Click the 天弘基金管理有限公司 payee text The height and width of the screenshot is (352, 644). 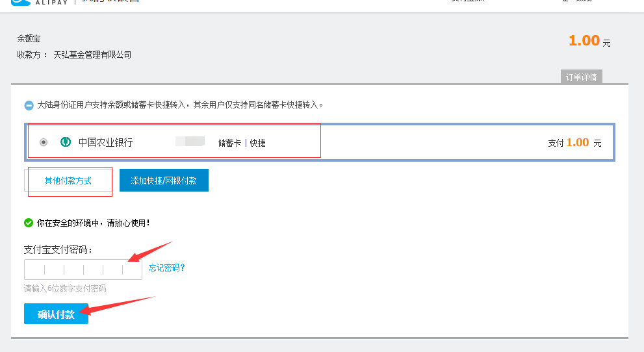92,55
